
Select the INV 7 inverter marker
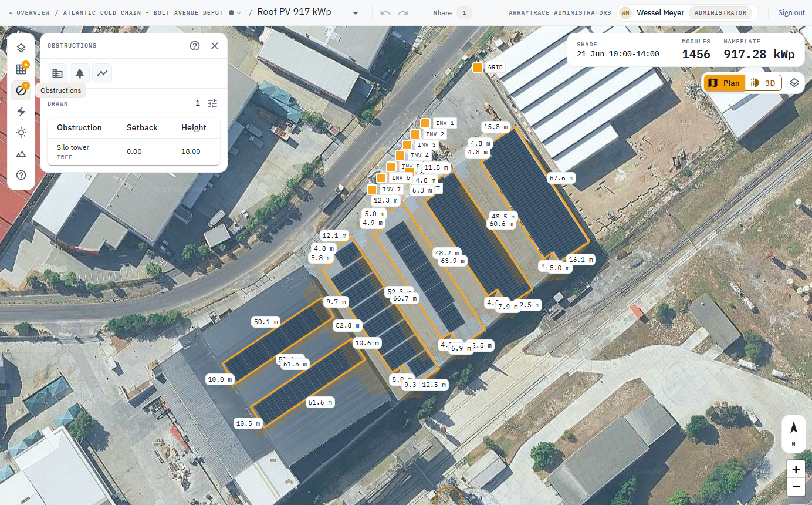tap(372, 190)
